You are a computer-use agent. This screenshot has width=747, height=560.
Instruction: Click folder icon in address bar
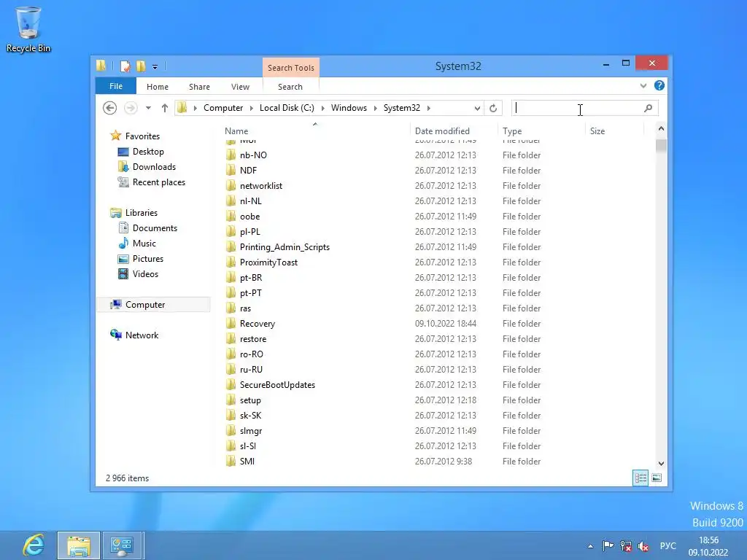182,108
